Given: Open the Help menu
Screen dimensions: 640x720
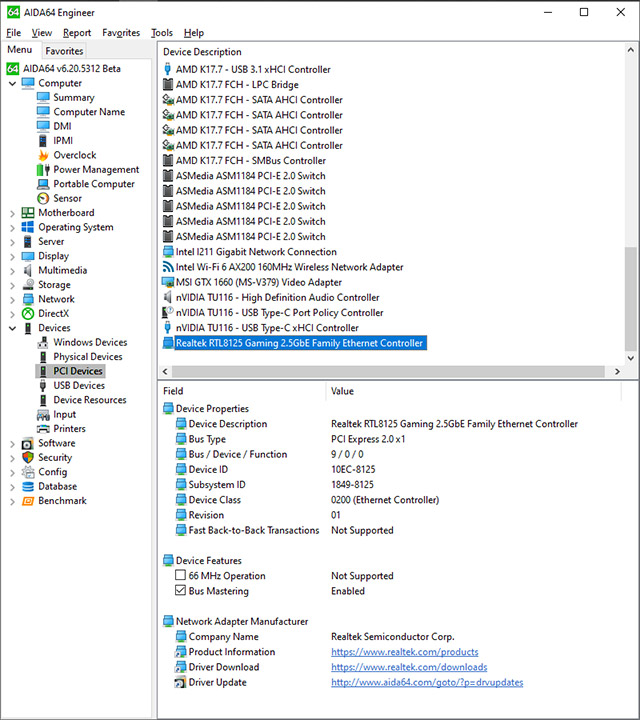Looking at the screenshot, I should pos(194,33).
